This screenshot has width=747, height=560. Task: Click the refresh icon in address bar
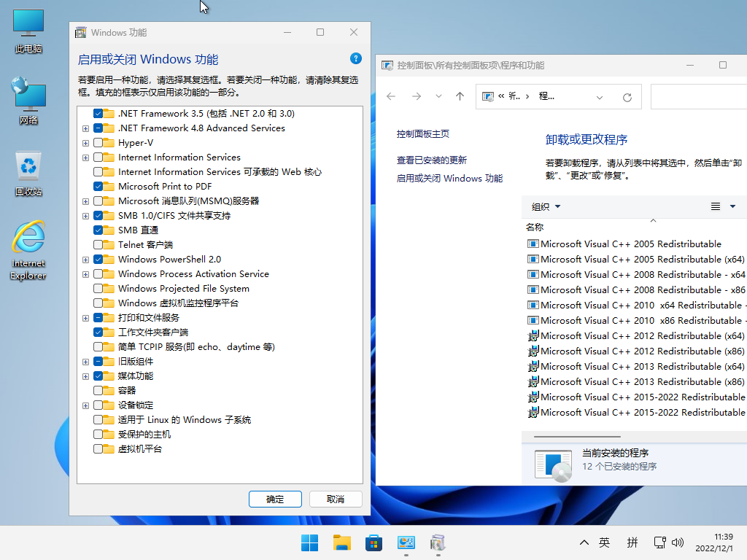click(627, 97)
